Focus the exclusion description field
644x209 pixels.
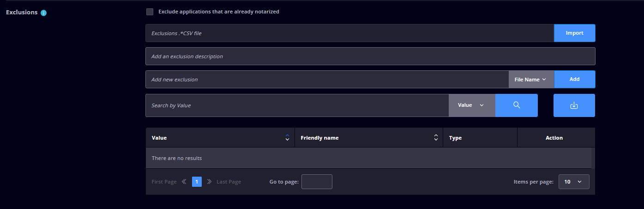[370, 56]
